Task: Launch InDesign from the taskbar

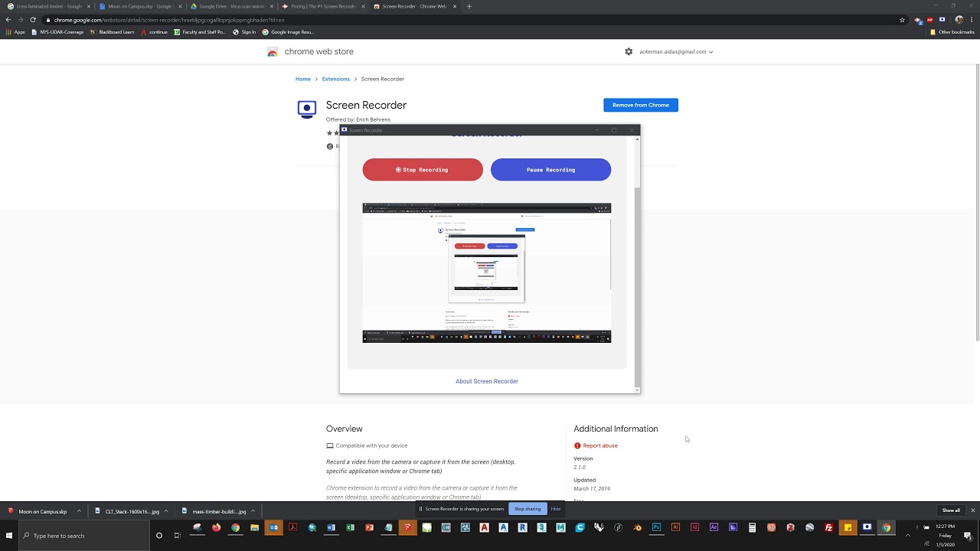Action: [694, 527]
